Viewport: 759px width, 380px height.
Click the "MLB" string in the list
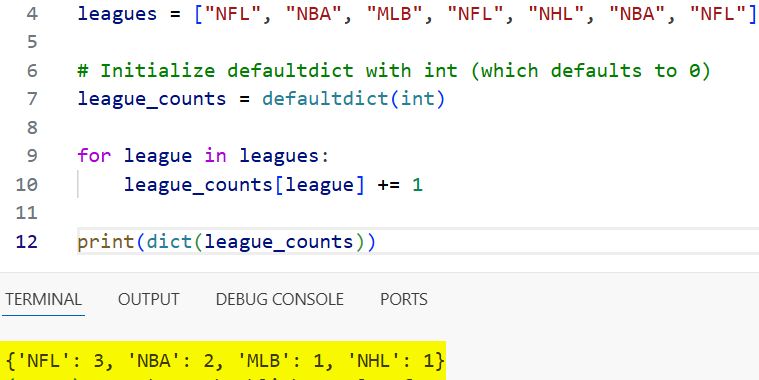tap(397, 14)
